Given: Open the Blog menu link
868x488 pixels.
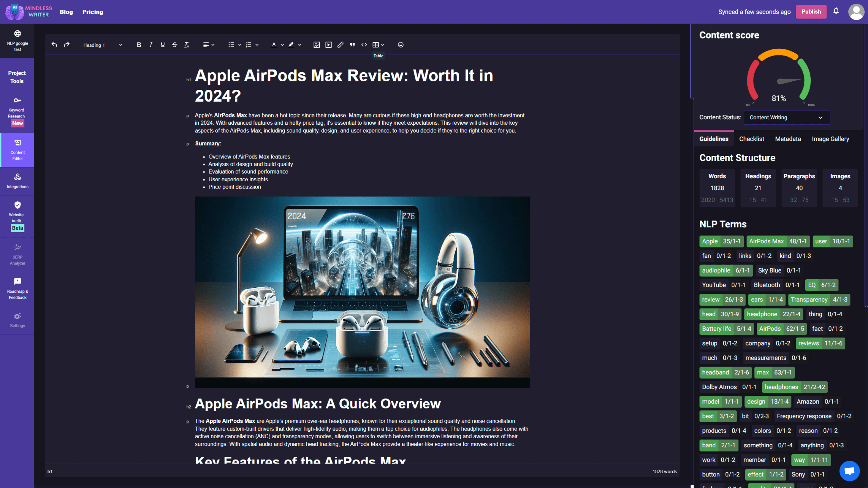Looking at the screenshot, I should [66, 12].
